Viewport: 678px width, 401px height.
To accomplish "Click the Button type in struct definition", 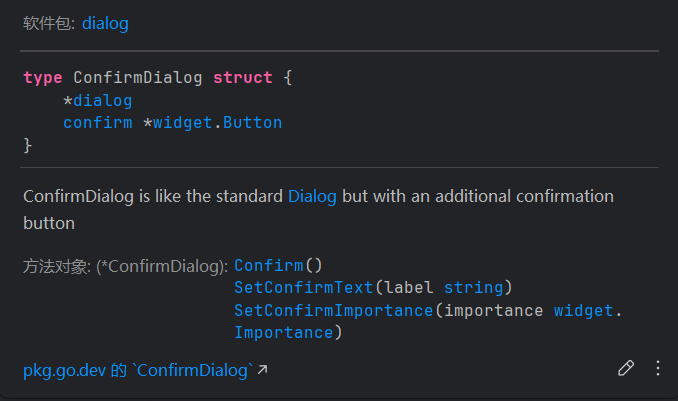I will click(252, 123).
